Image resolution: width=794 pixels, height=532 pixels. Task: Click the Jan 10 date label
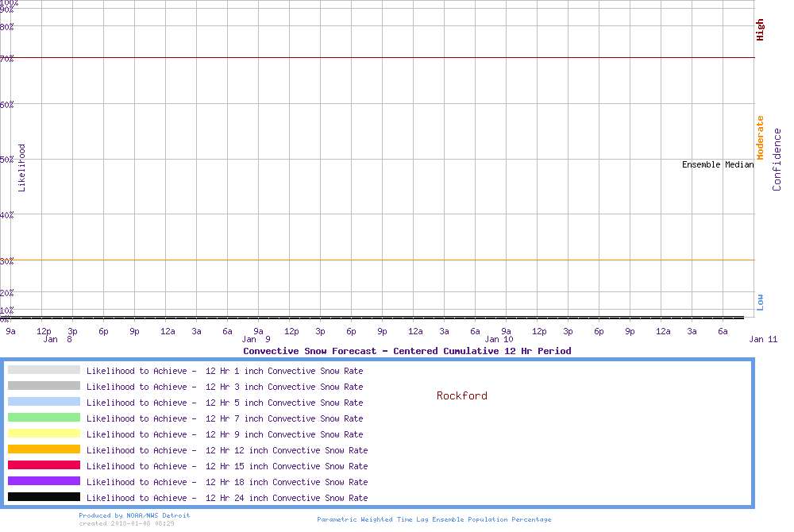[x=499, y=340]
